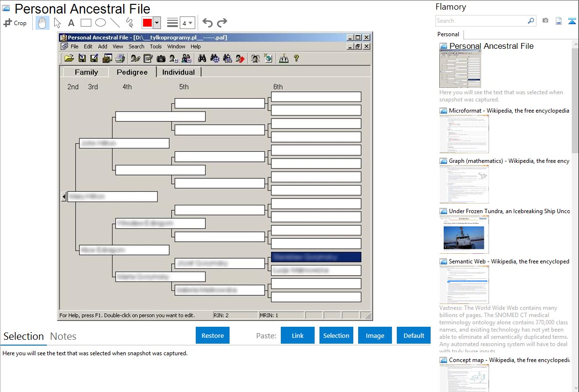
Task: Select the Crop tool
Action: 15,23
